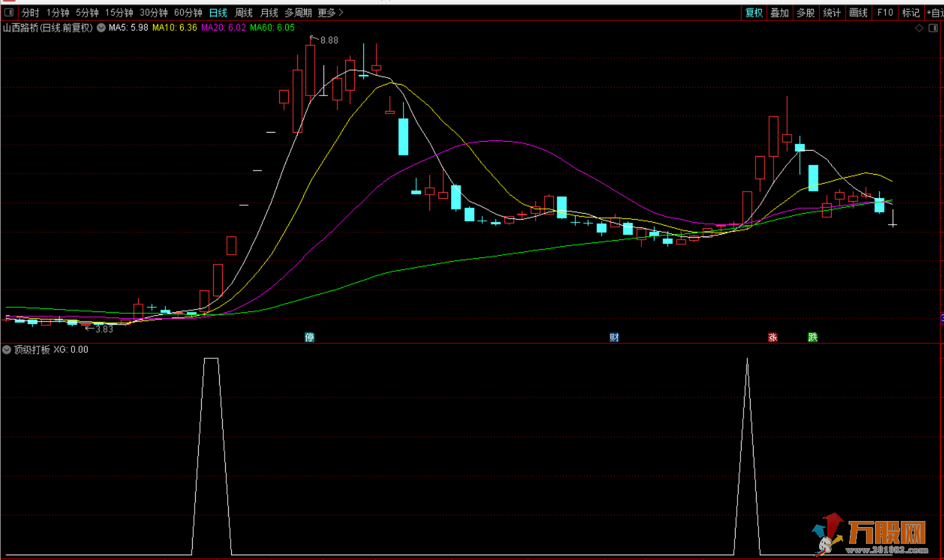
Task: Open dropdown next to 山西路桥 title
Action: (101, 28)
